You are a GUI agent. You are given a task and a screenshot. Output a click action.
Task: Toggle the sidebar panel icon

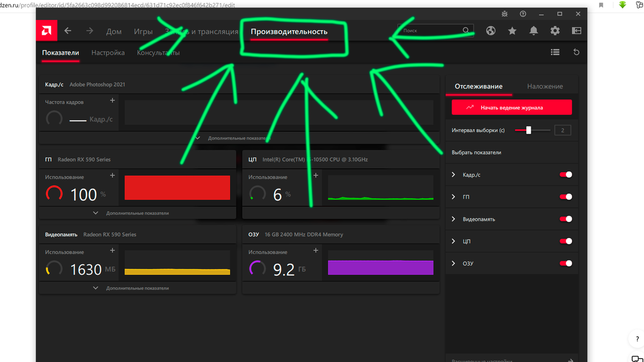coord(576,31)
